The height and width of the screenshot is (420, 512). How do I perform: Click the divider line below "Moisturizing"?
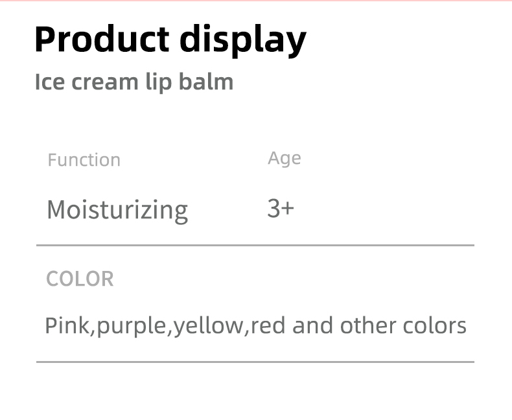[255, 246]
